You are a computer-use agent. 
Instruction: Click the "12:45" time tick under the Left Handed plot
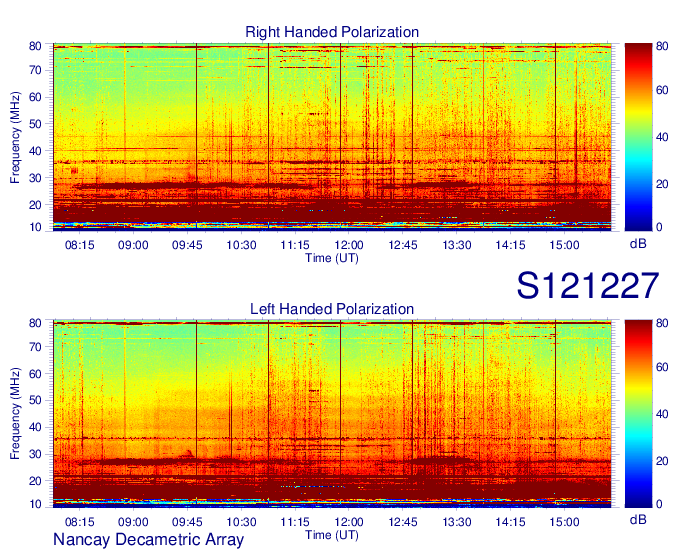tap(403, 522)
